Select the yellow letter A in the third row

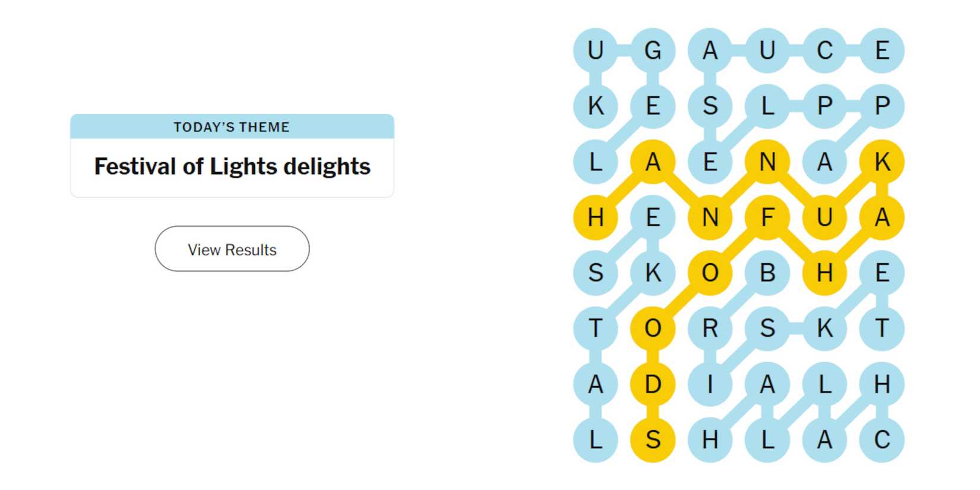[x=653, y=161]
